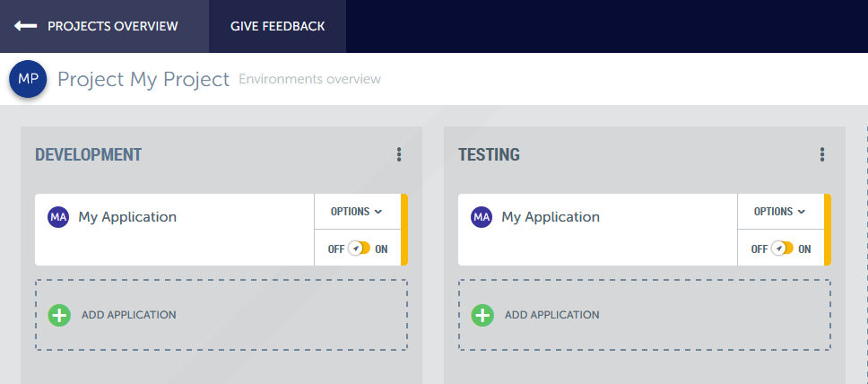Open Development environment three-dot menu

[x=399, y=155]
